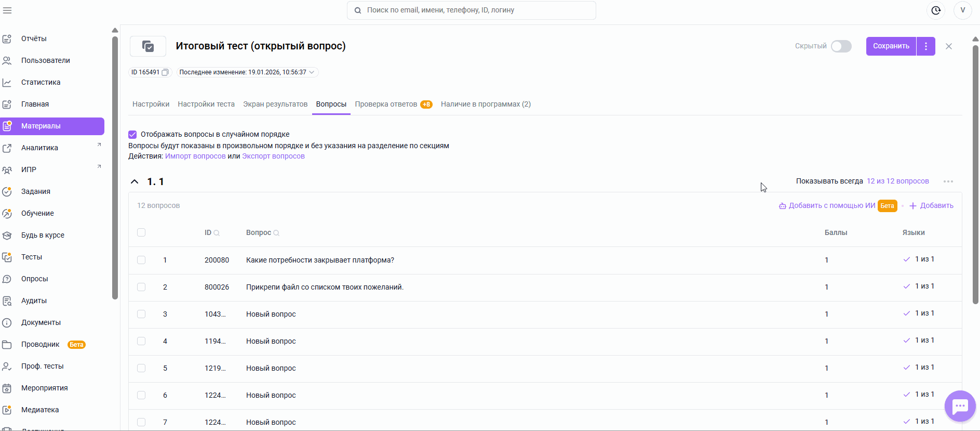
Task: Open the last change date dropdown
Action: point(312,72)
